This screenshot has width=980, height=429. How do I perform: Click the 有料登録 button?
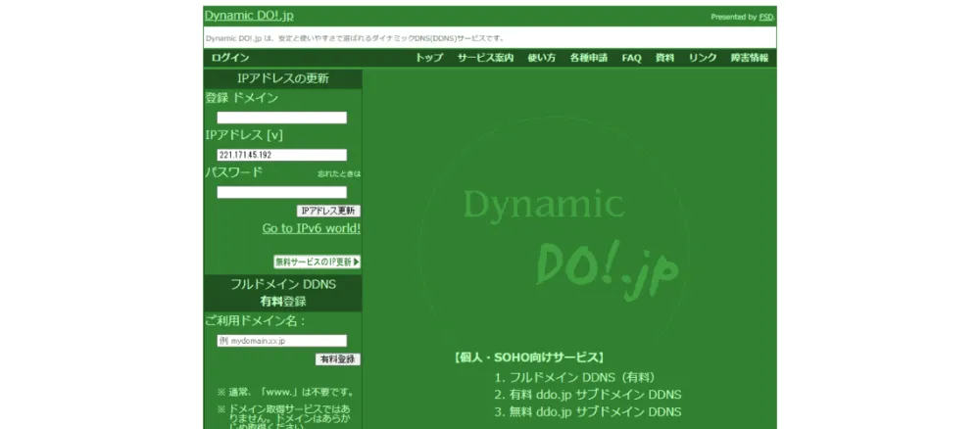coord(338,359)
